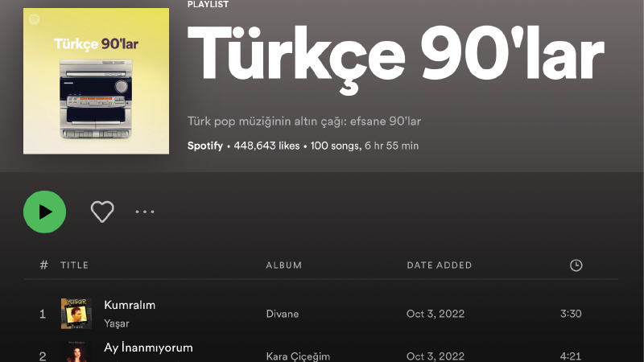644x362 pixels.
Task: Click Kumralım album art thumbnail
Action: (76, 314)
